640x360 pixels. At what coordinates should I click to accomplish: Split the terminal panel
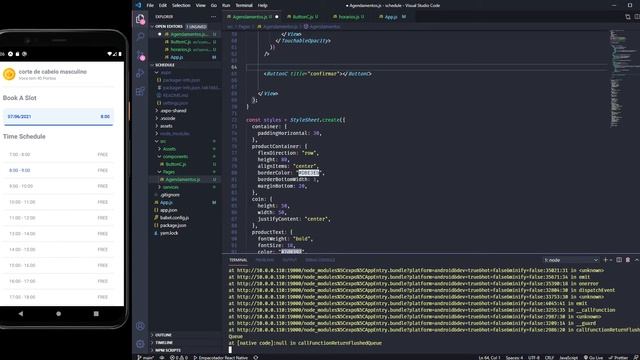(x=619, y=260)
